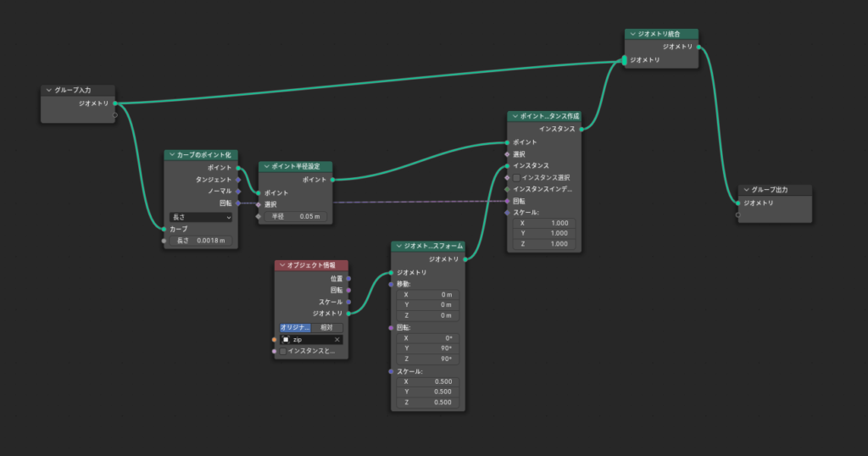The height and width of the screenshot is (456, 868).
Task: Click 移動 input socket on ジオメト...スフォーム node
Action: point(391,285)
